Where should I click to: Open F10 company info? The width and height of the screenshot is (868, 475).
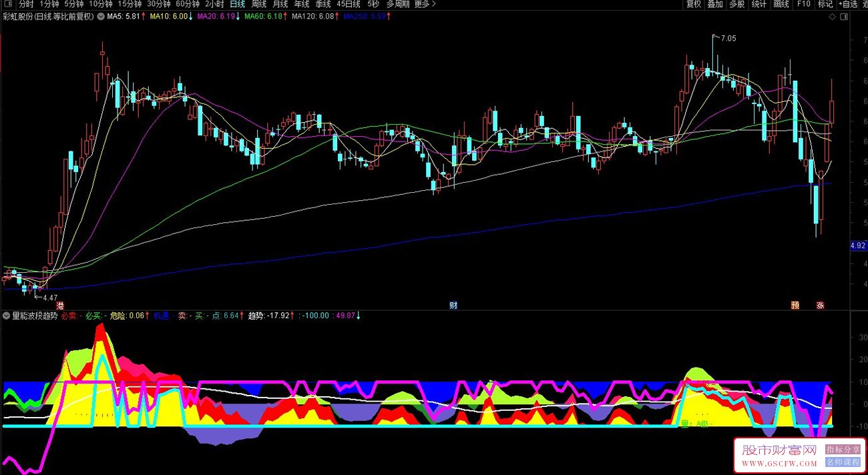(803, 4)
